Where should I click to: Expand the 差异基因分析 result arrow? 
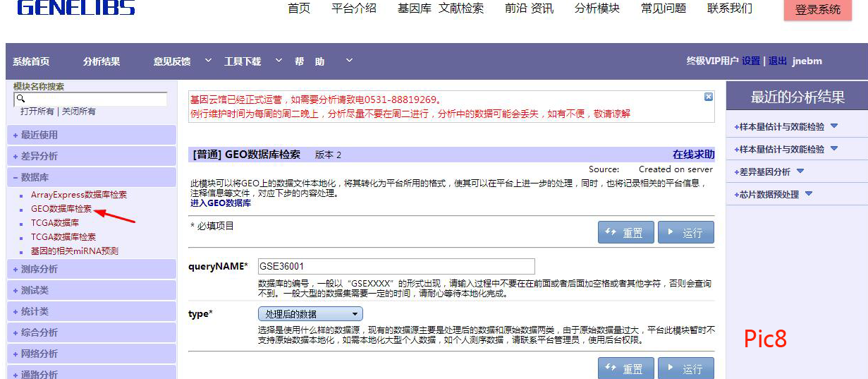(800, 172)
